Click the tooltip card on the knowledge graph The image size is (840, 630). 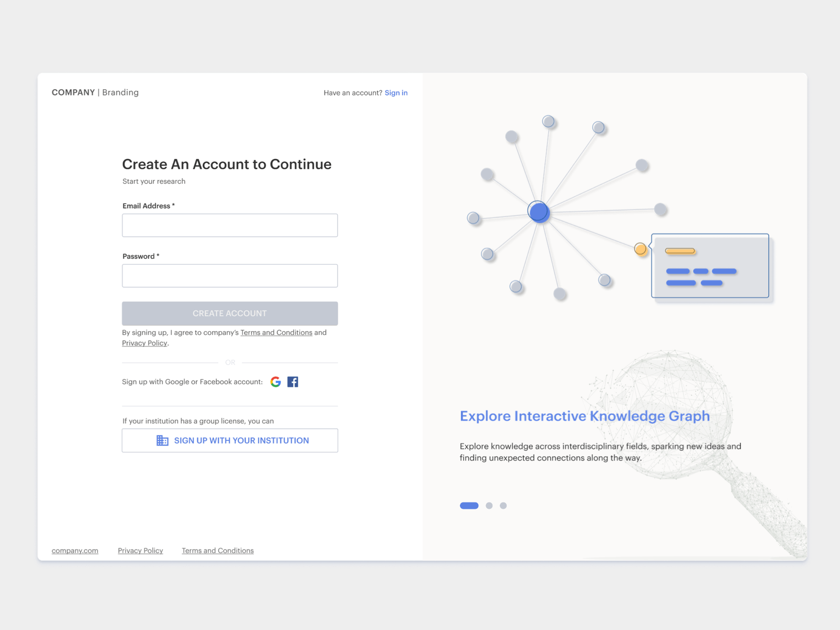click(x=710, y=266)
